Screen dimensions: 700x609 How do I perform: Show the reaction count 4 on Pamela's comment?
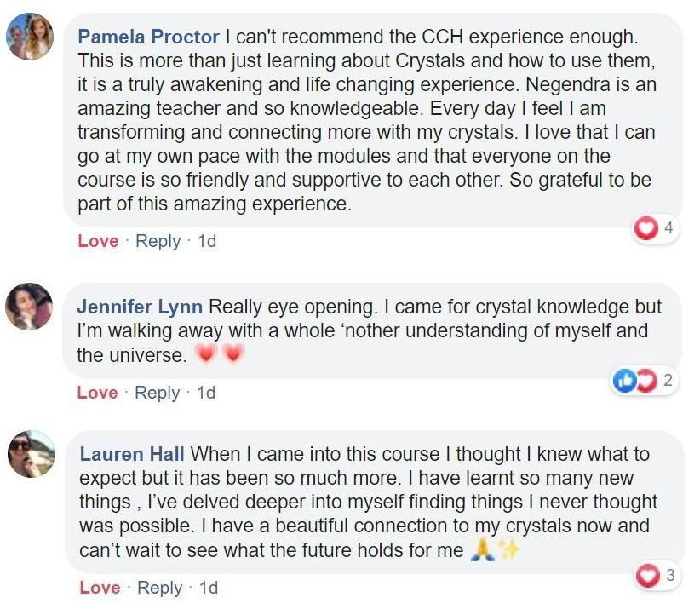pos(668,228)
